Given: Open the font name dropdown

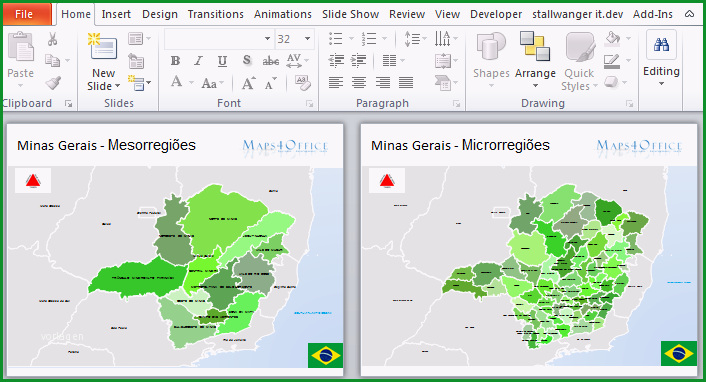Looking at the screenshot, I should pyautogui.click(x=267, y=39).
